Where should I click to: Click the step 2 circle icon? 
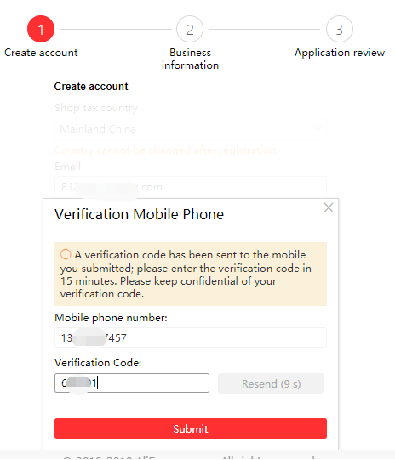point(190,29)
